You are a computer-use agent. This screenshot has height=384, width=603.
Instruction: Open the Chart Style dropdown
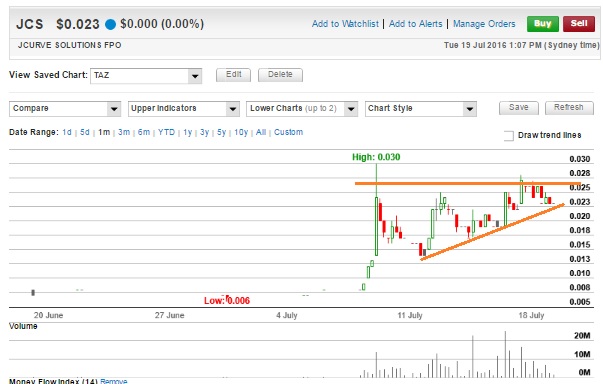coord(421,109)
